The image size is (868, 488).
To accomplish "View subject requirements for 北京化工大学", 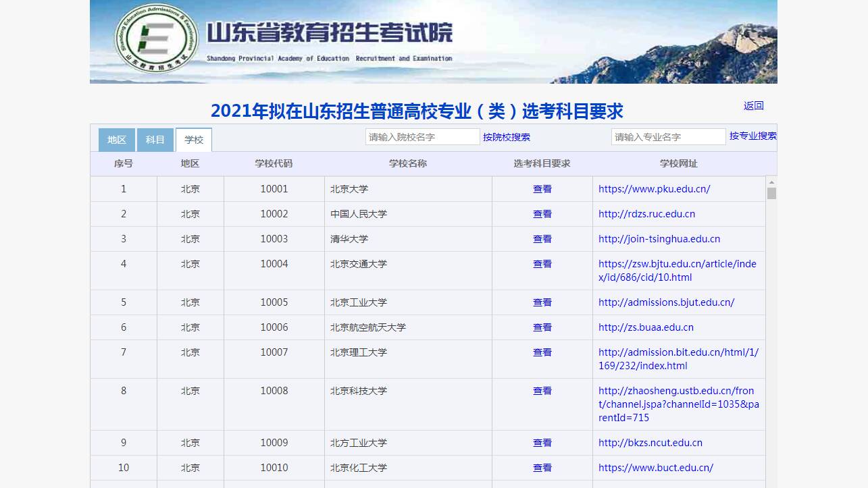I will coord(542,468).
